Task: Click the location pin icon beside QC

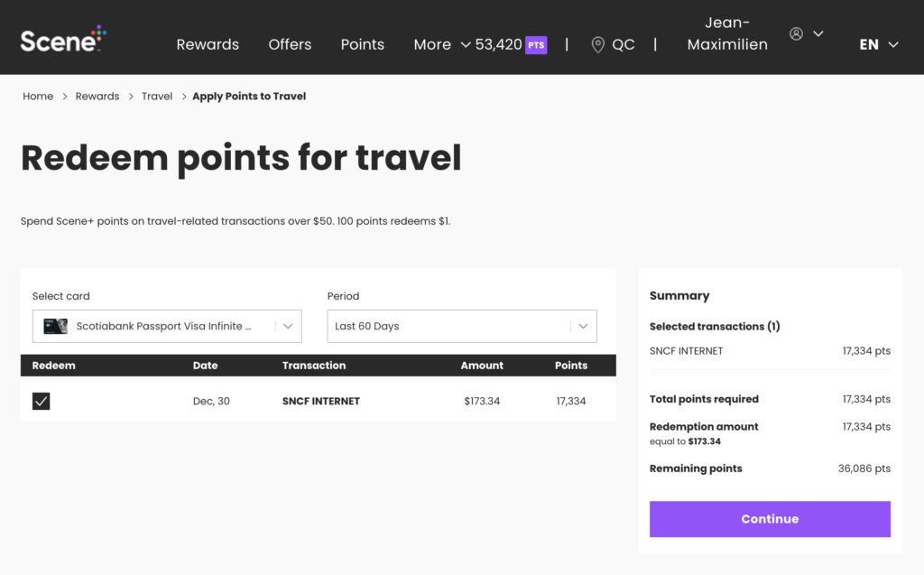Action: point(597,43)
